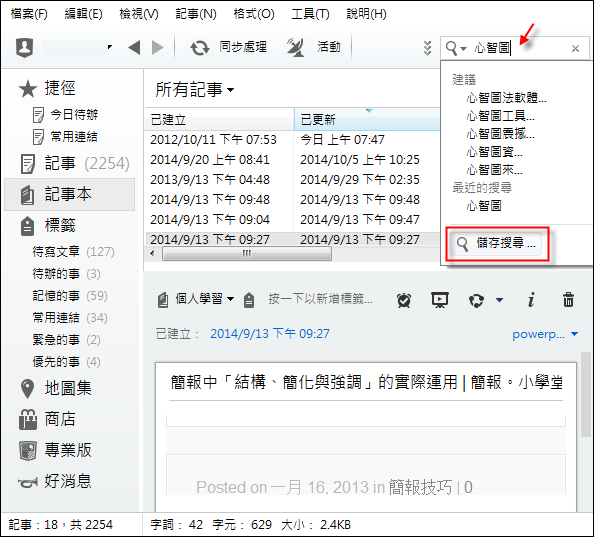Open 好消息 announcements in sidebar
Viewport: 594px width, 537px height.
(x=55, y=482)
